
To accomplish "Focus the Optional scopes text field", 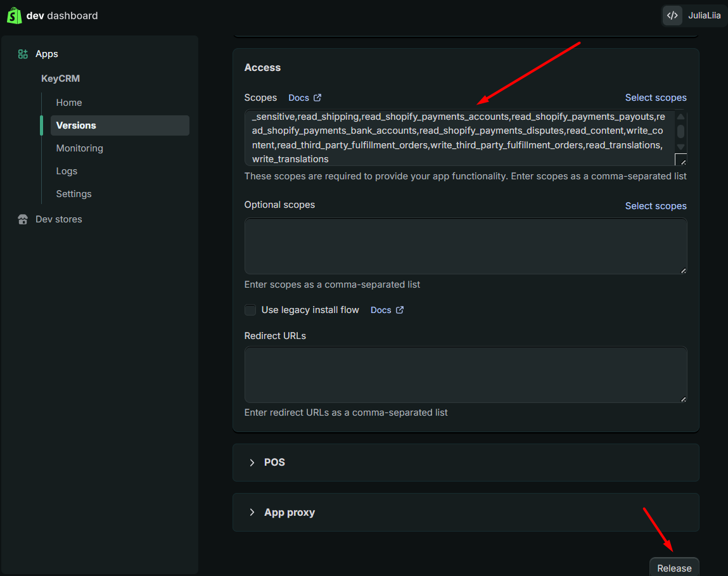I will (465, 246).
